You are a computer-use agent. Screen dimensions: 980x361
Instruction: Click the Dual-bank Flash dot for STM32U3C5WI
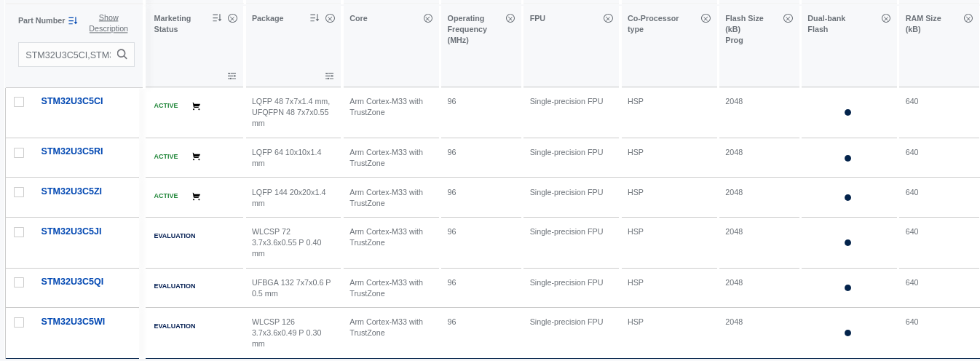pos(847,333)
